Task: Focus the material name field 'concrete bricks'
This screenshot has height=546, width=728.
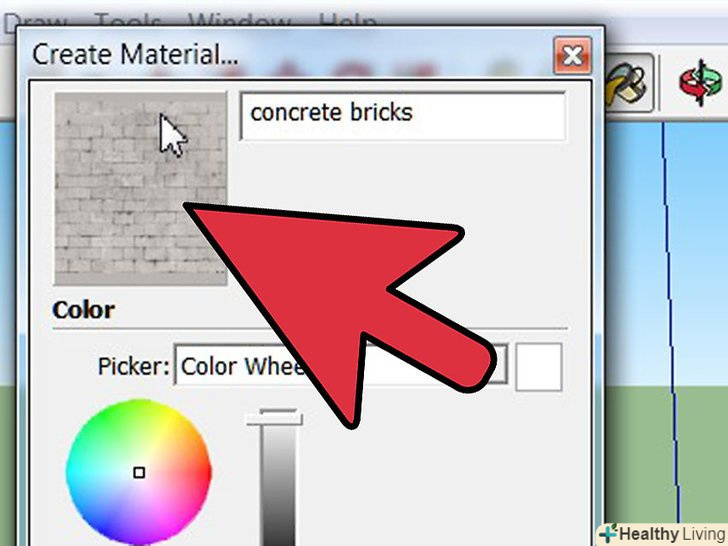Action: (403, 115)
